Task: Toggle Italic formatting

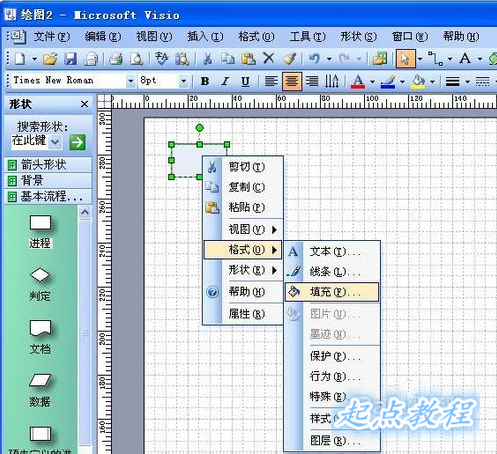Action: click(x=225, y=81)
